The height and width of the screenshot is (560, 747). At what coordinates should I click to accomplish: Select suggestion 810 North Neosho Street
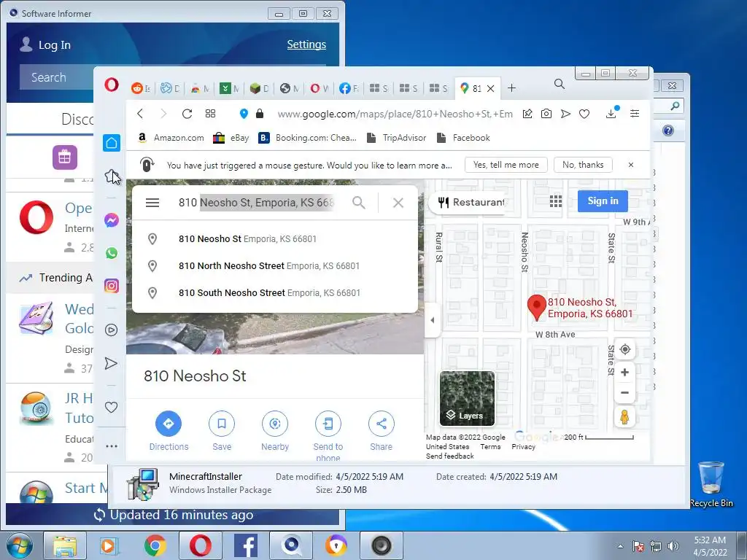click(275, 265)
